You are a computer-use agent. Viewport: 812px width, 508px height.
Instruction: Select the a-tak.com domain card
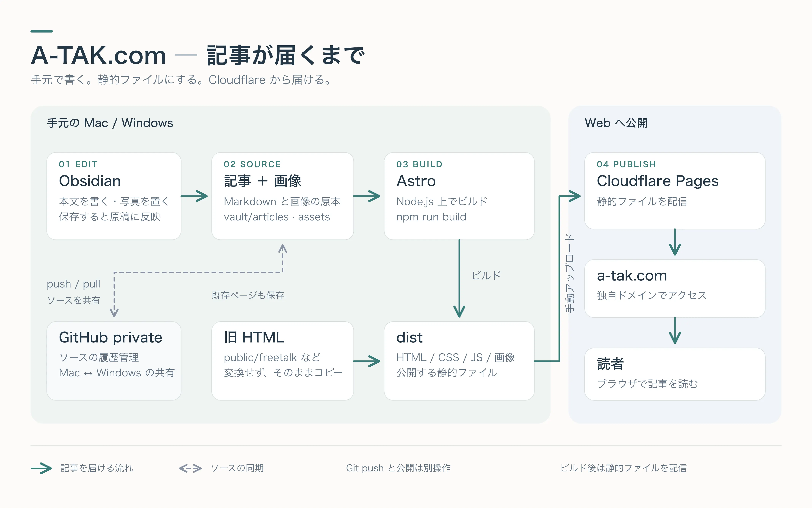click(x=675, y=288)
